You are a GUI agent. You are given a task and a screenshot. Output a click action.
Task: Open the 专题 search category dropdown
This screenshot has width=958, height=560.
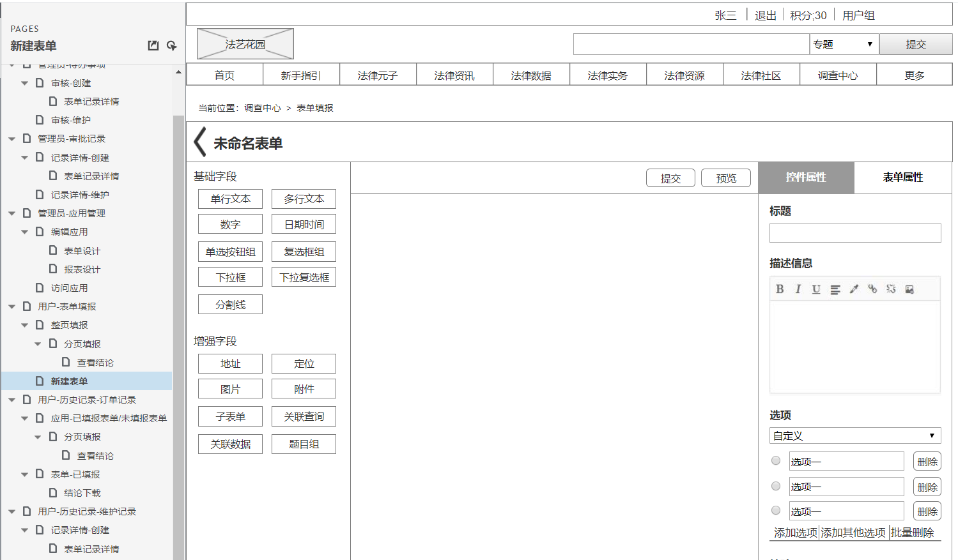844,44
